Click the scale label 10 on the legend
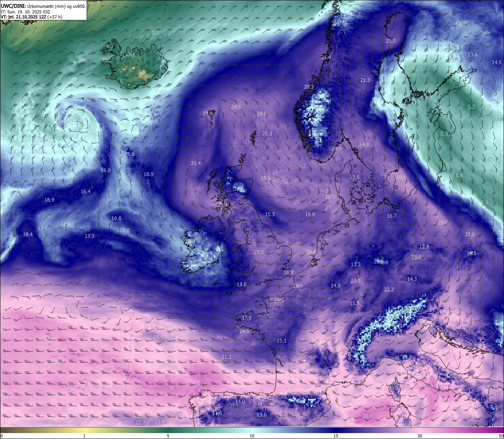Screen dimensions: 504x439 [252, 436]
